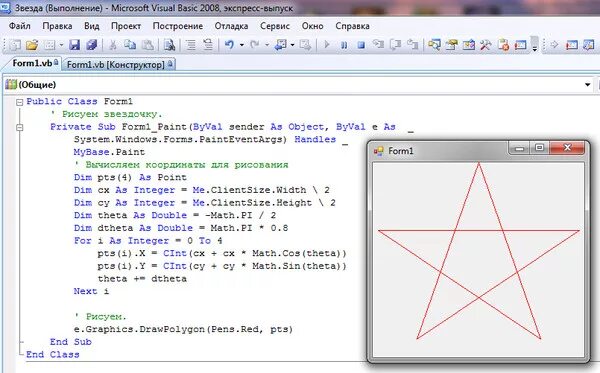The image size is (600, 373).
Task: Open the (Общие) class dropdown
Action: (587, 85)
